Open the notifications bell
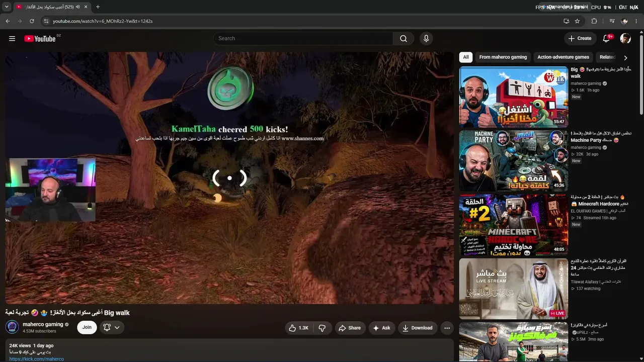644x362 pixels. (607, 39)
